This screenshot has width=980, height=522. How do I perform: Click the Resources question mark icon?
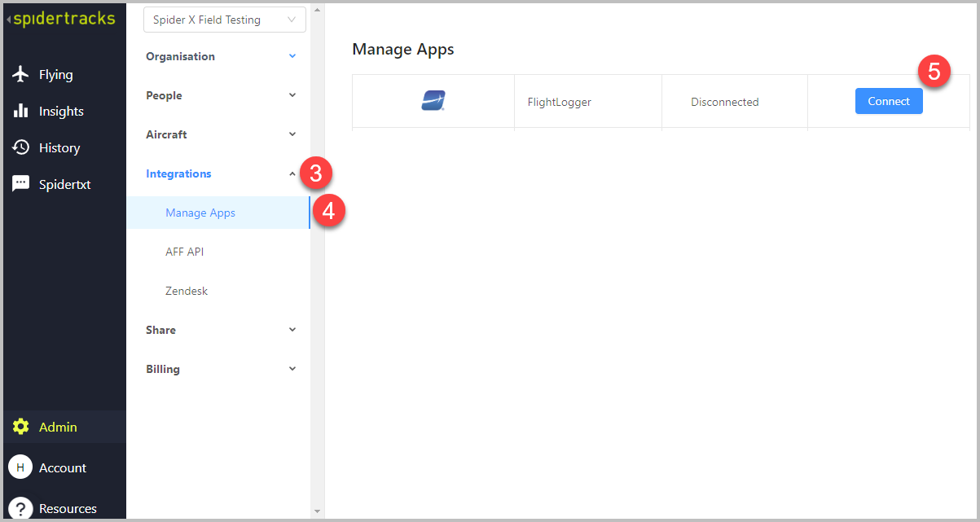20,508
